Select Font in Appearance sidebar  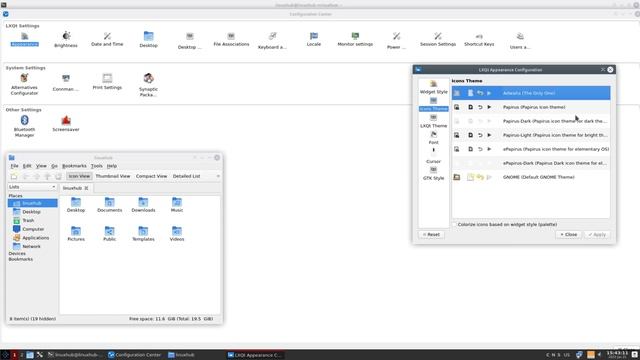click(x=433, y=138)
